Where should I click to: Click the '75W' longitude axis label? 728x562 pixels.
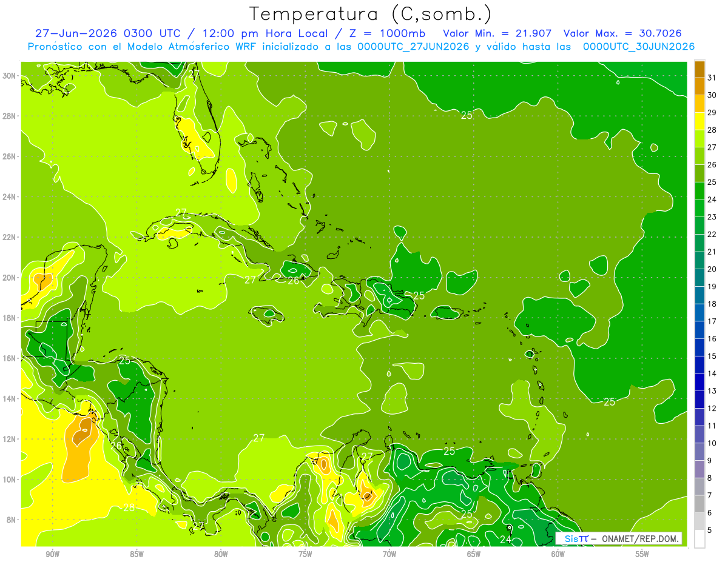pos(305,554)
